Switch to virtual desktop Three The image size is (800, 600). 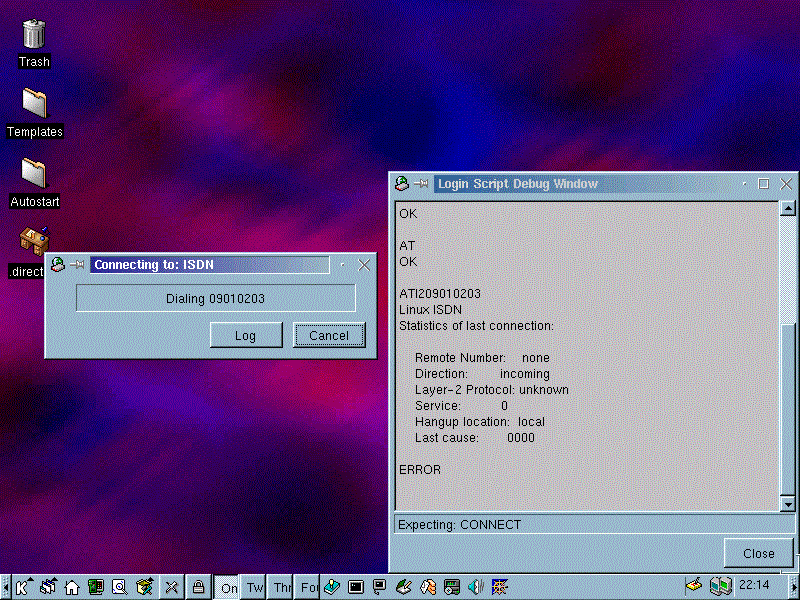(x=282, y=587)
